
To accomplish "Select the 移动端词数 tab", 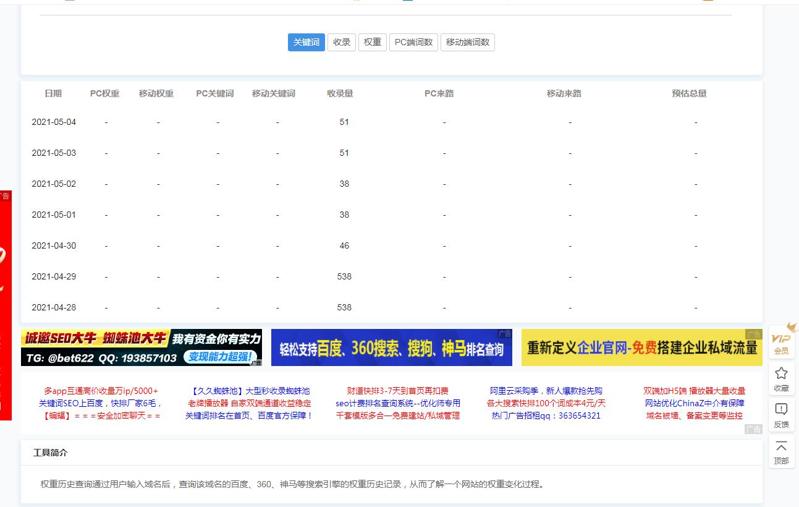I will pos(467,43).
